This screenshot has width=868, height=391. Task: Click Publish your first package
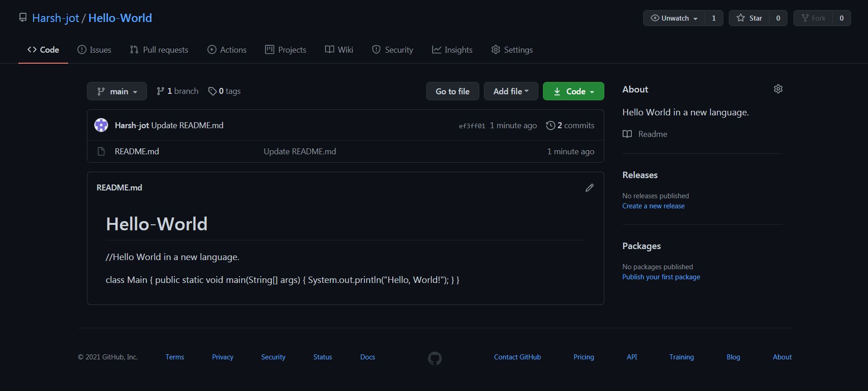coord(661,277)
